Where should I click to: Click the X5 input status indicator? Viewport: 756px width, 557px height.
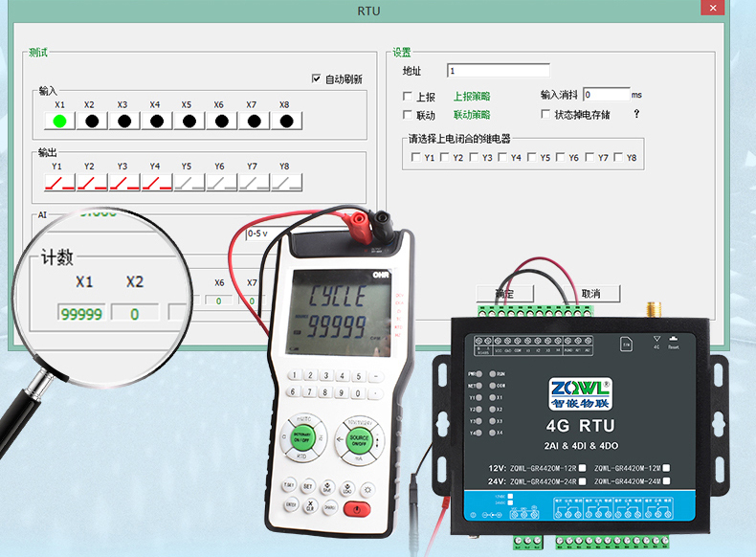[189, 121]
